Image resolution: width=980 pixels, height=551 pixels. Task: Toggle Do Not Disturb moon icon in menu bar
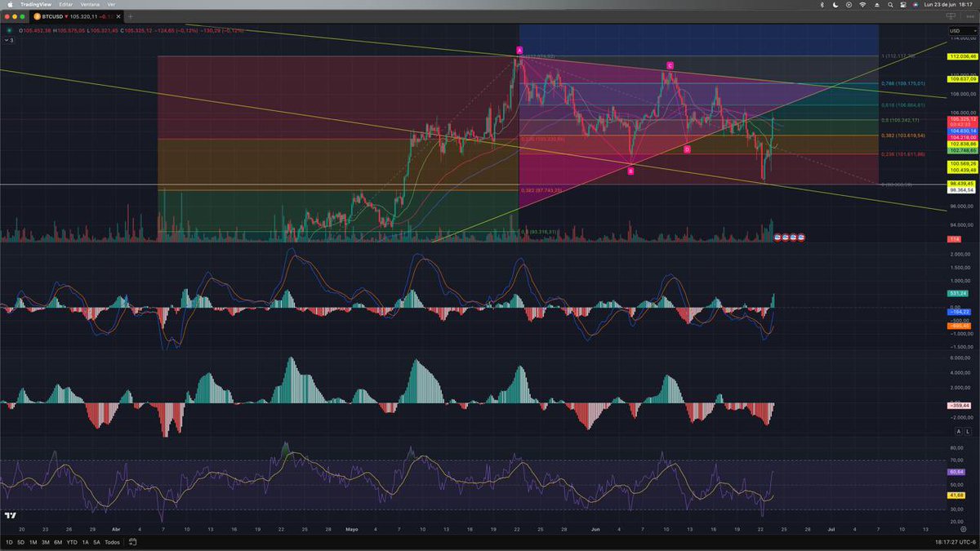(835, 4)
